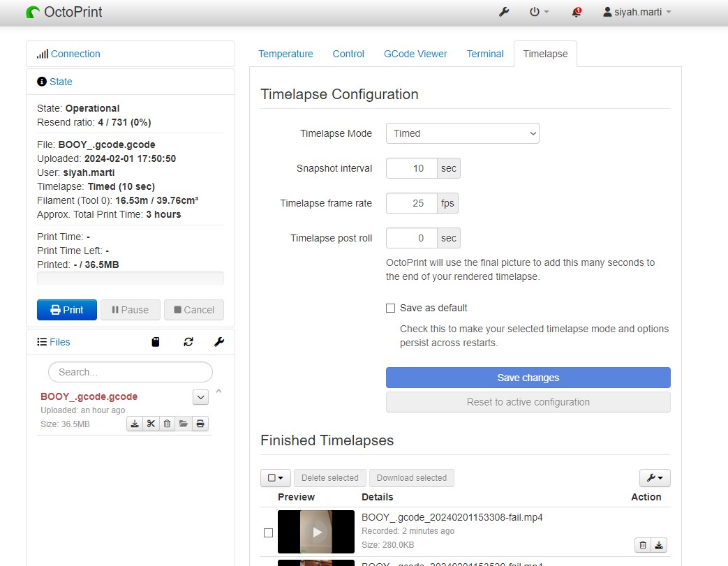
Task: Click 'Size: 280.0KB' timelapse detail
Action: 387,545
